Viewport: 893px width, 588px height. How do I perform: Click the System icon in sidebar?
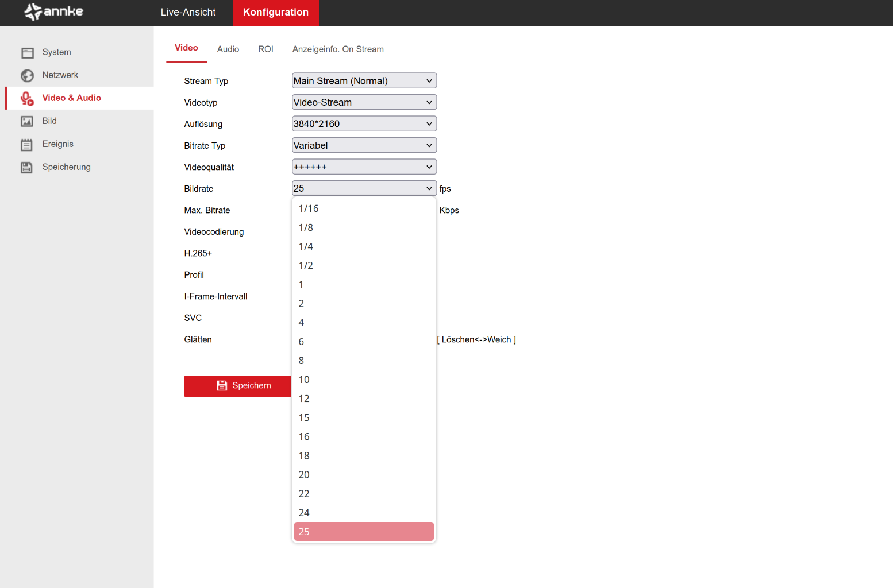point(27,53)
